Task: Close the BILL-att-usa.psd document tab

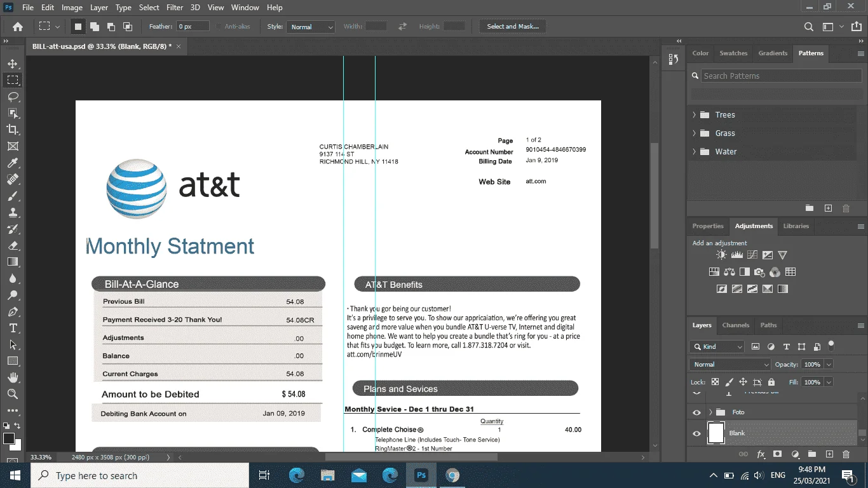Action: 179,46
